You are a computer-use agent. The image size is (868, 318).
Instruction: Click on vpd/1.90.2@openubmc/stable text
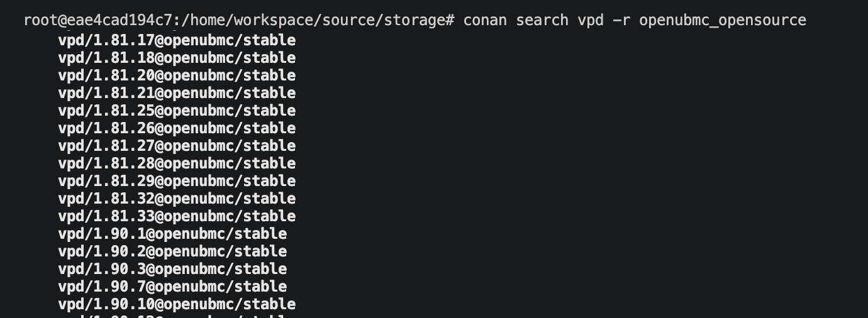172,252
